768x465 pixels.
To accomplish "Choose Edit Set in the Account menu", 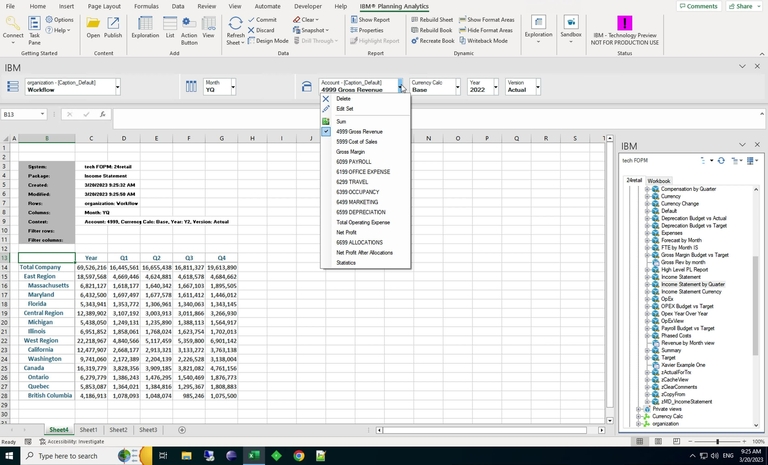I will tap(365, 109).
